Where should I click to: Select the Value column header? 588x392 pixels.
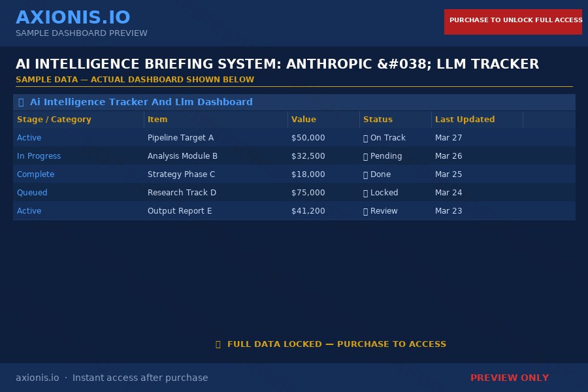click(303, 120)
